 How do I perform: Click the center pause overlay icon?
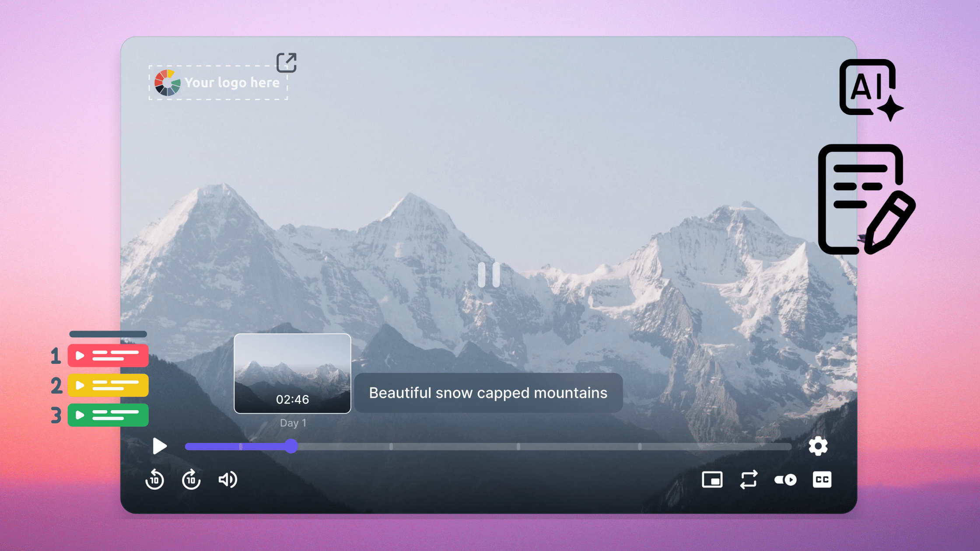[489, 275]
